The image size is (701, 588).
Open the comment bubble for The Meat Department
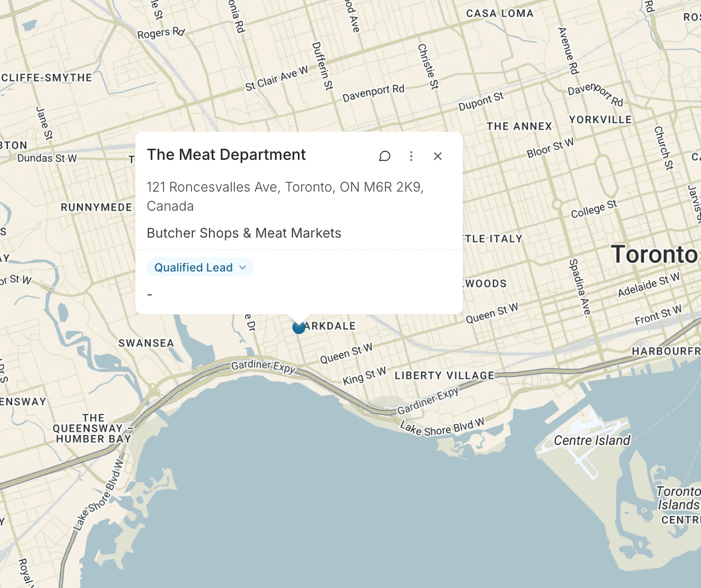click(385, 156)
